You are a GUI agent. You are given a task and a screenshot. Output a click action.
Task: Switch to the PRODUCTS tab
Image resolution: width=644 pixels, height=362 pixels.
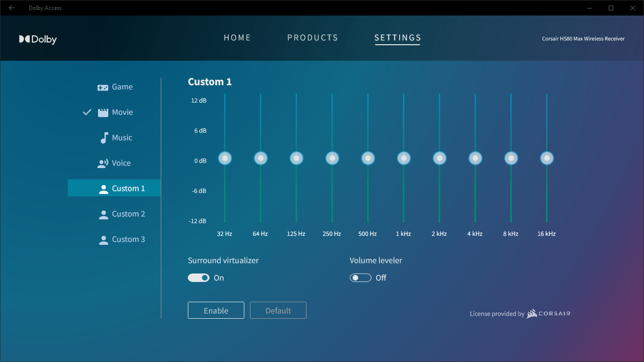[x=313, y=38]
